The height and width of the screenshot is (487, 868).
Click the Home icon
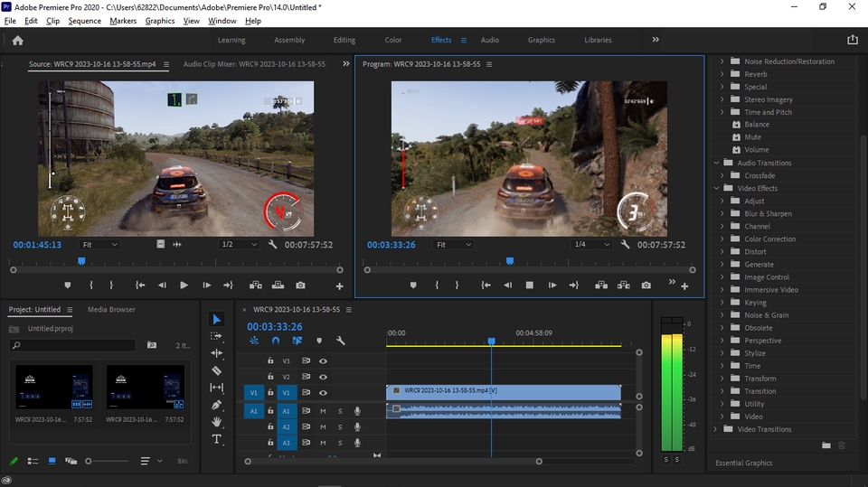pyautogui.click(x=18, y=41)
